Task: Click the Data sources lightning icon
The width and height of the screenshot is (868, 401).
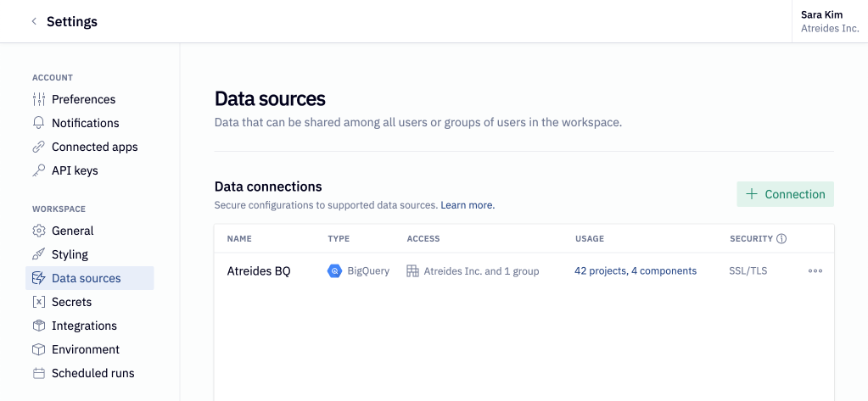Action: [39, 278]
